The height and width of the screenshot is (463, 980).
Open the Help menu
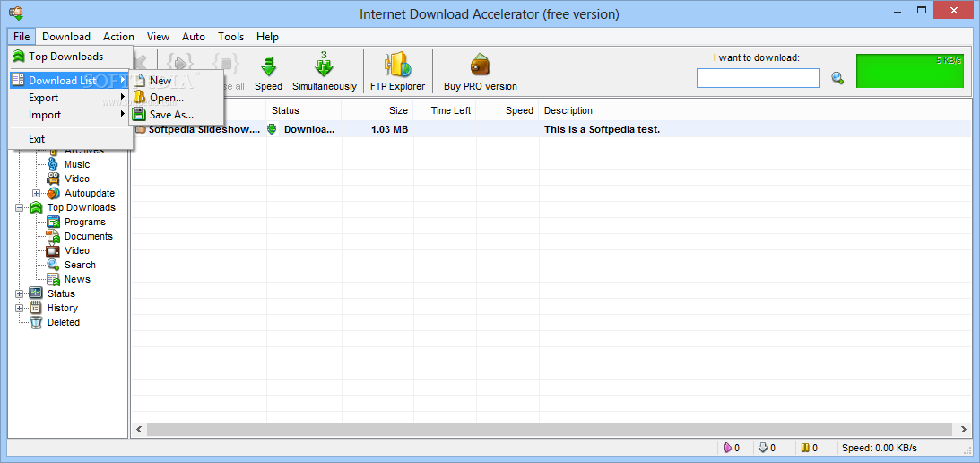point(267,37)
